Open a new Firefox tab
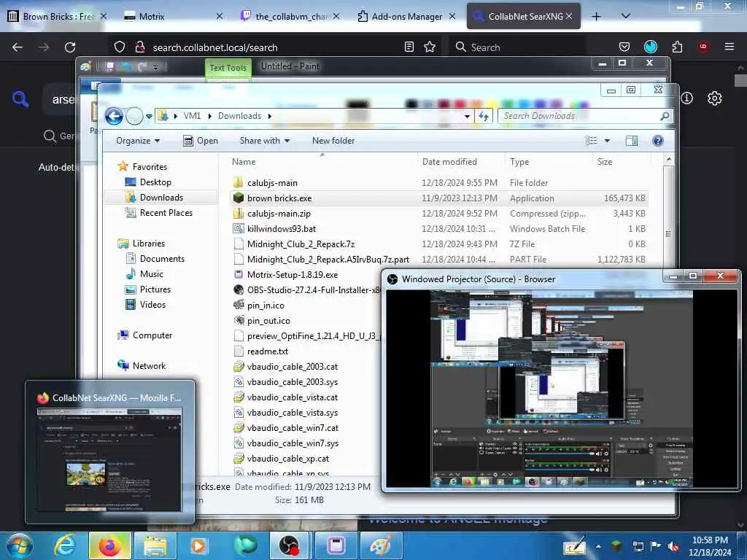The height and width of the screenshot is (560, 747). coord(596,16)
